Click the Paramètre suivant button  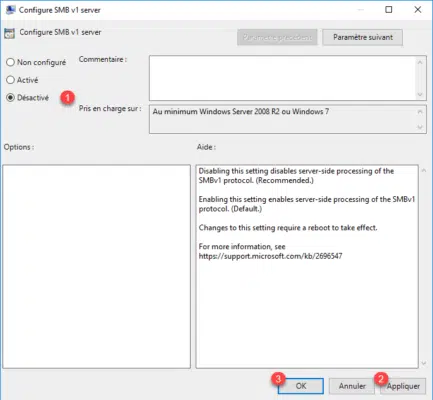point(363,37)
